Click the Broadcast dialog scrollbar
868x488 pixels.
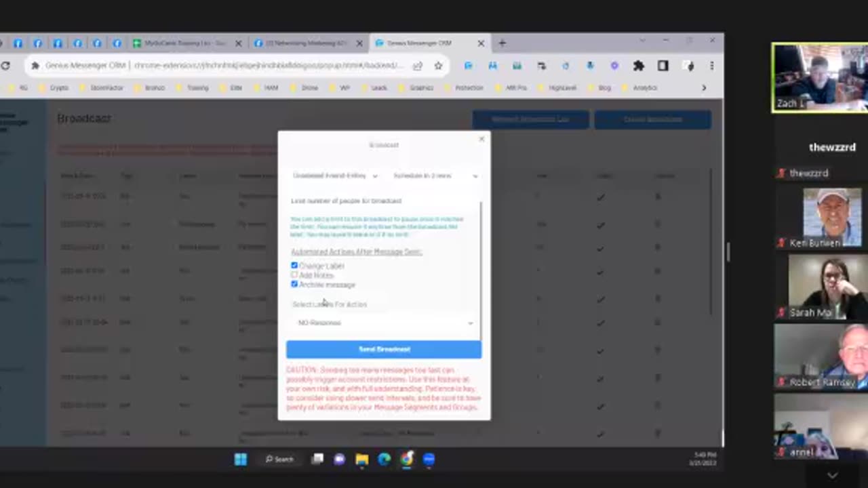coord(480,271)
